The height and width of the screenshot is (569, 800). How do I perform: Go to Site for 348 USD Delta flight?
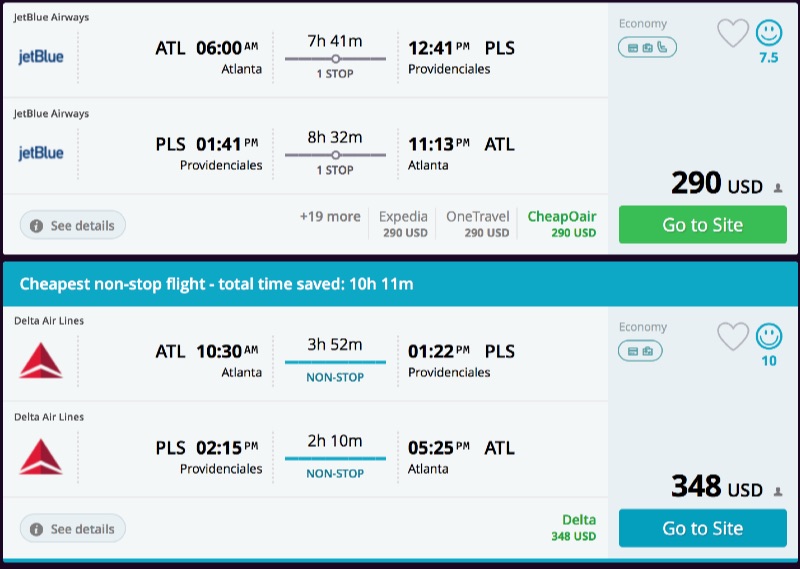pyautogui.click(x=702, y=528)
